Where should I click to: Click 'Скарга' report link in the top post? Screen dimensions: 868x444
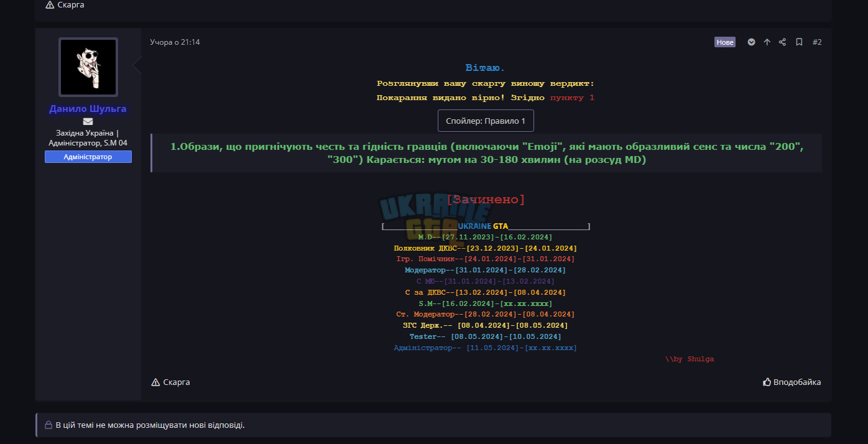pos(65,5)
